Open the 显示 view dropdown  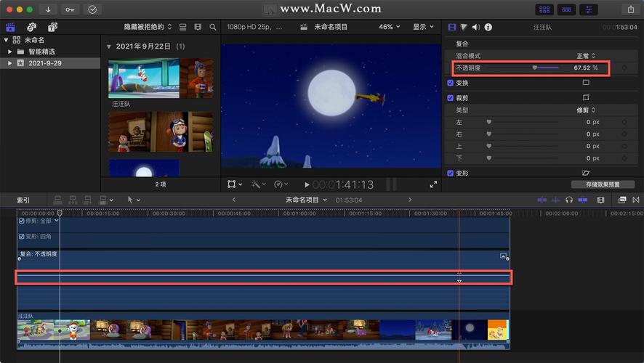[423, 27]
